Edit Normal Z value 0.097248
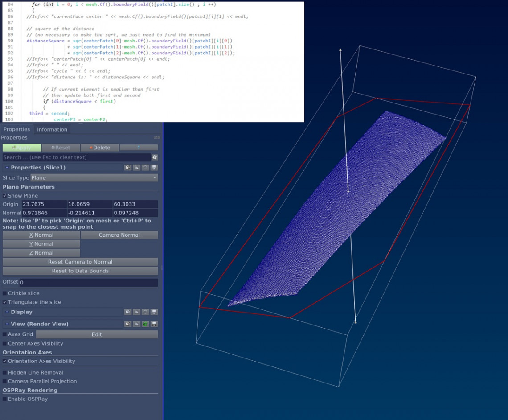 tap(135, 213)
